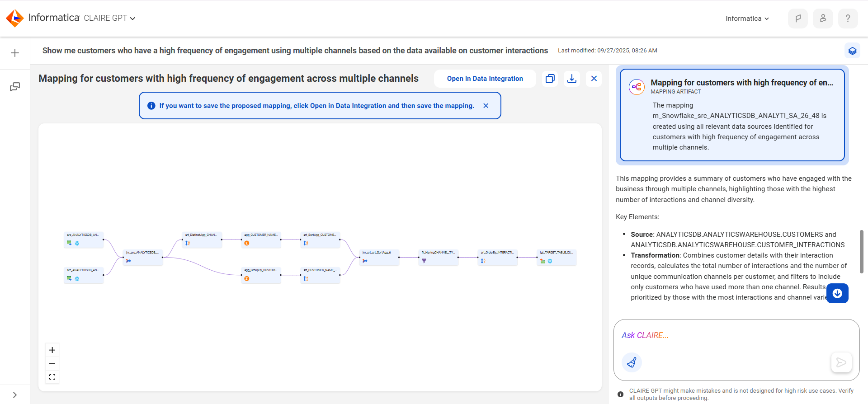
Task: Select the srt_OrderBy_INTERACTI sorter node
Action: click(498, 257)
